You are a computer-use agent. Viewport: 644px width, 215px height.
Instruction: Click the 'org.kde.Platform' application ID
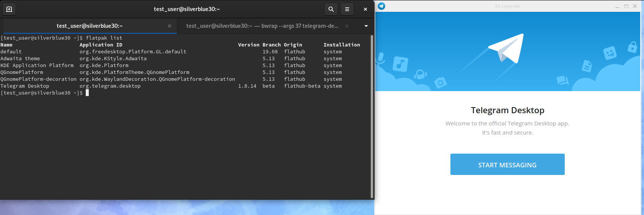[104, 66]
